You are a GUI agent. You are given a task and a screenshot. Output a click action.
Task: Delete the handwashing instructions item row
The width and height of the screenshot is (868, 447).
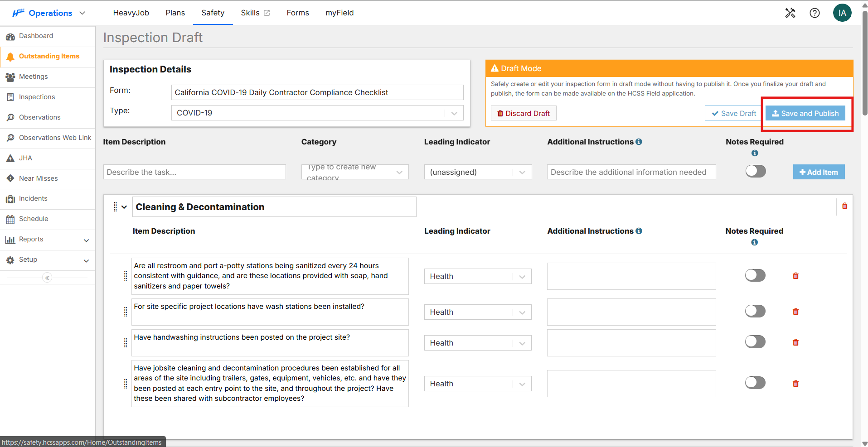point(795,342)
